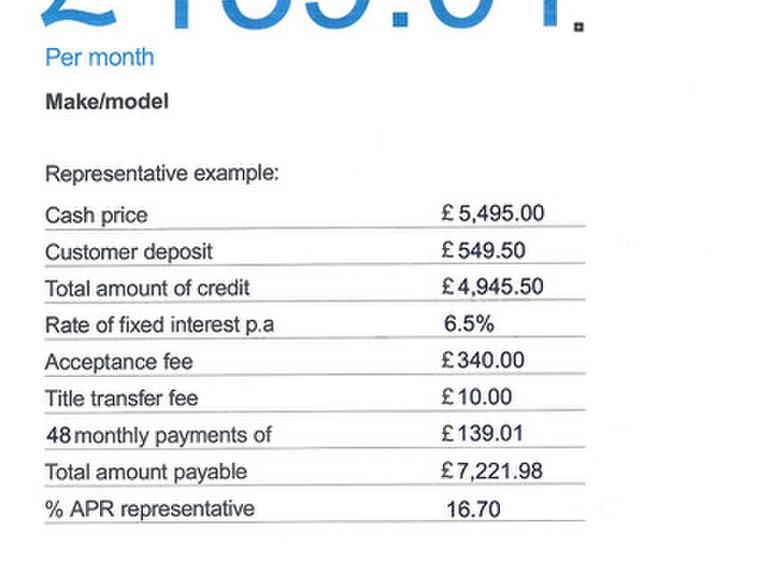Click the "Customer deposit" row label

[128, 252]
